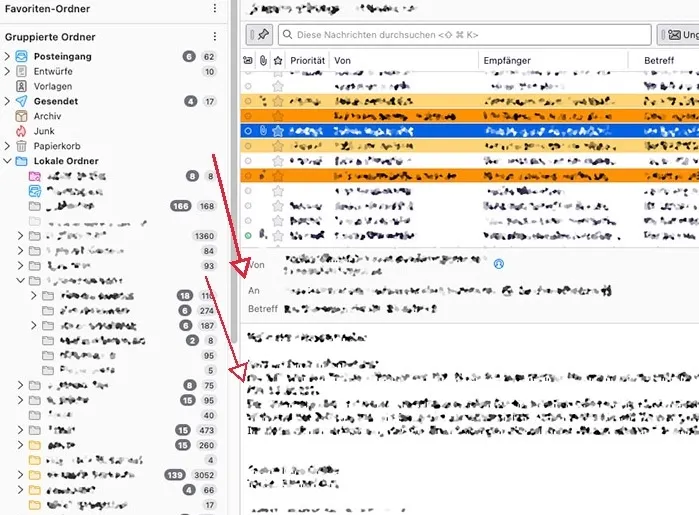Click the attachment paperclip column header
Screen dimensions: 699x515
click(x=263, y=60)
